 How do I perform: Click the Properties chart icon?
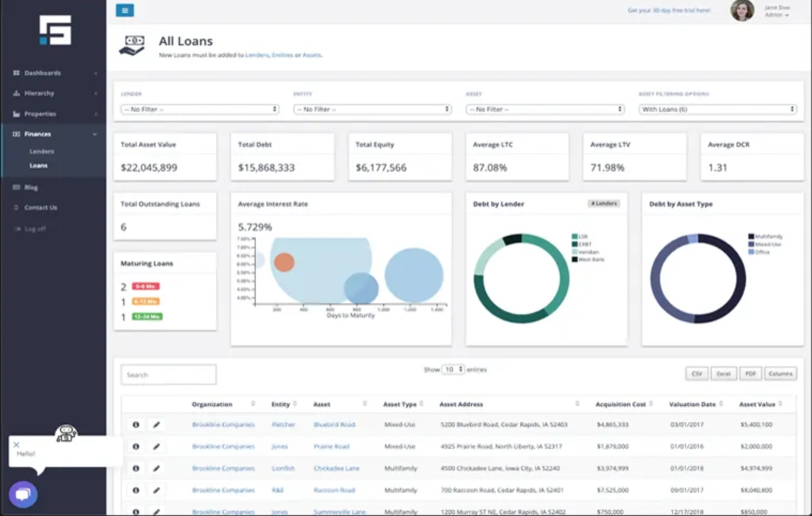16,114
